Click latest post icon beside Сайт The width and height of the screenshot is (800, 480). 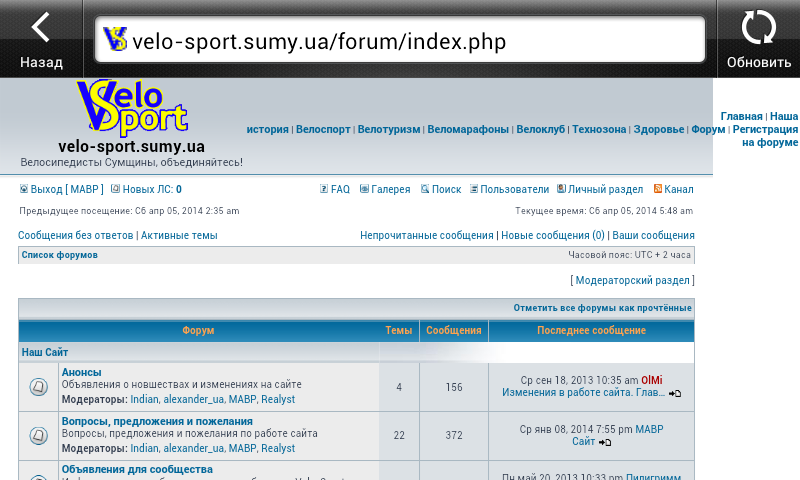[x=605, y=442]
